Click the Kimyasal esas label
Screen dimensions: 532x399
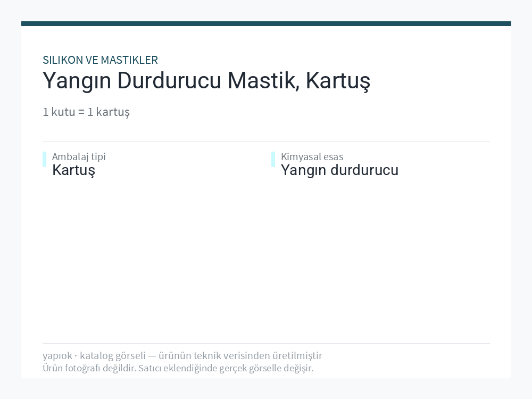[312, 157]
